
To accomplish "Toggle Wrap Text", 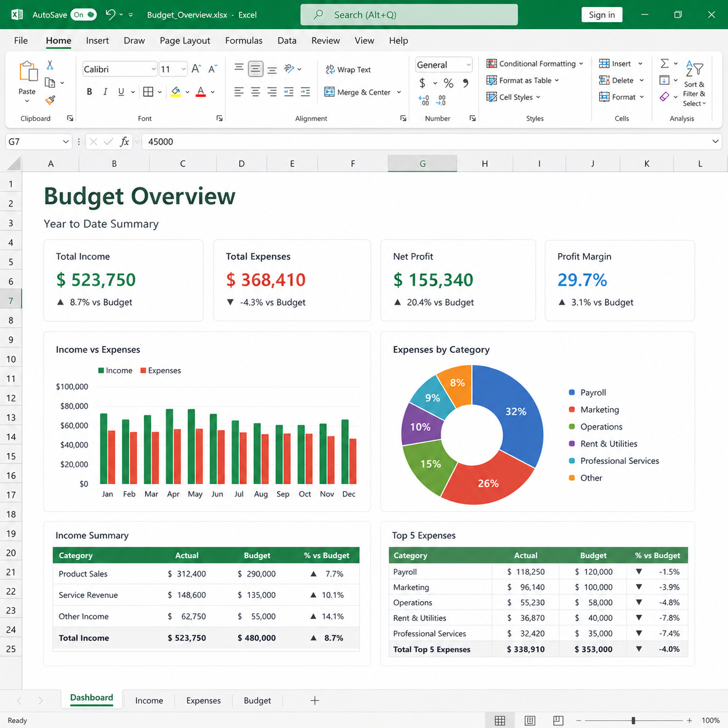I will point(348,70).
